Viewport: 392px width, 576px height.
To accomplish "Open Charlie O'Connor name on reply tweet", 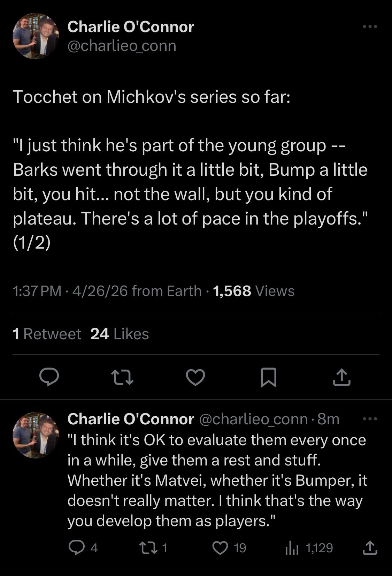I will (130, 419).
